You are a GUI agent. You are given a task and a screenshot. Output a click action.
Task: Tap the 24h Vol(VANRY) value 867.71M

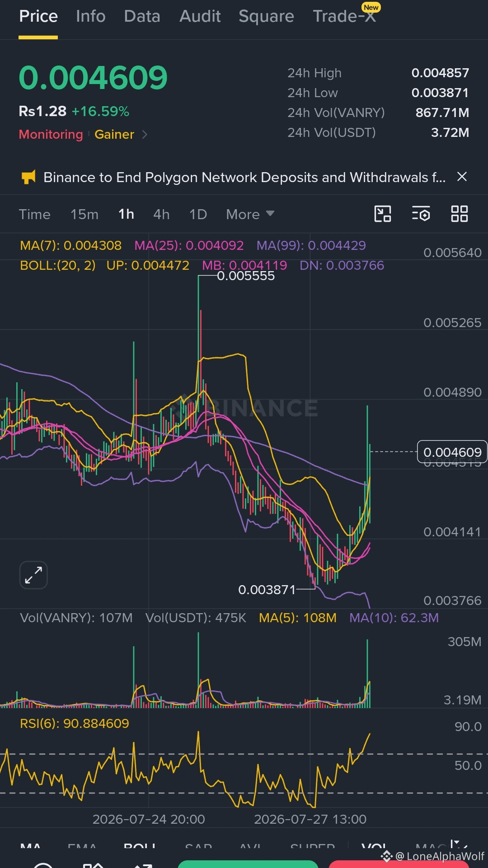click(x=442, y=113)
